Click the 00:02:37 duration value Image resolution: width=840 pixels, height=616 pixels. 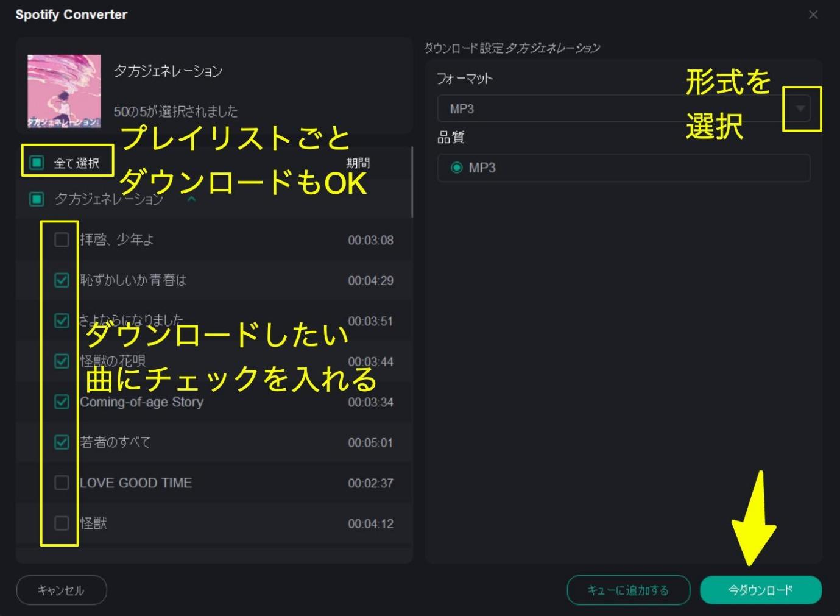point(370,483)
